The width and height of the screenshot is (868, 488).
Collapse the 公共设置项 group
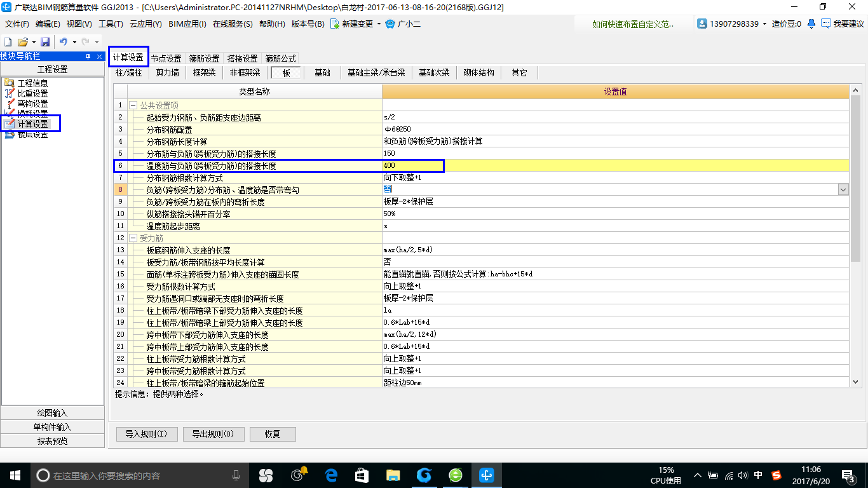133,105
